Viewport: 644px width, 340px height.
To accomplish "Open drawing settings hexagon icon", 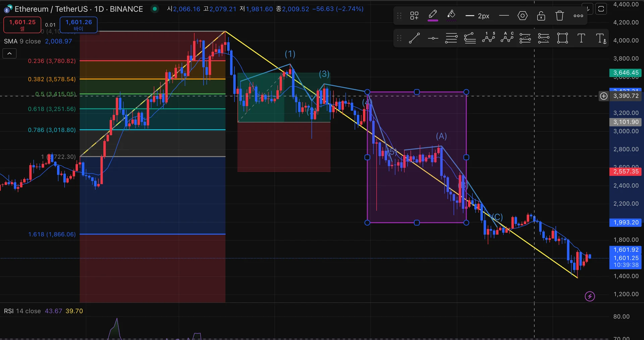I will coord(523,16).
